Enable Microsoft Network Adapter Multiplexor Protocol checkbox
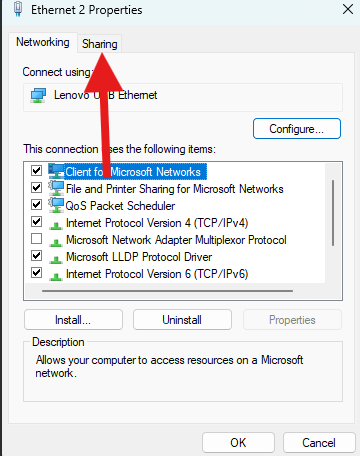360x456 pixels. click(36, 239)
